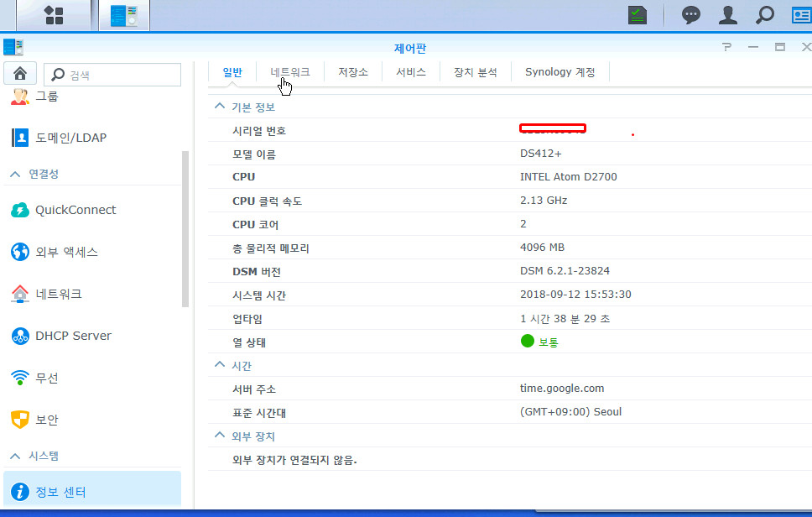Screen dimensions: 812x517
Task: Open the green upload queue icon
Action: point(637,15)
